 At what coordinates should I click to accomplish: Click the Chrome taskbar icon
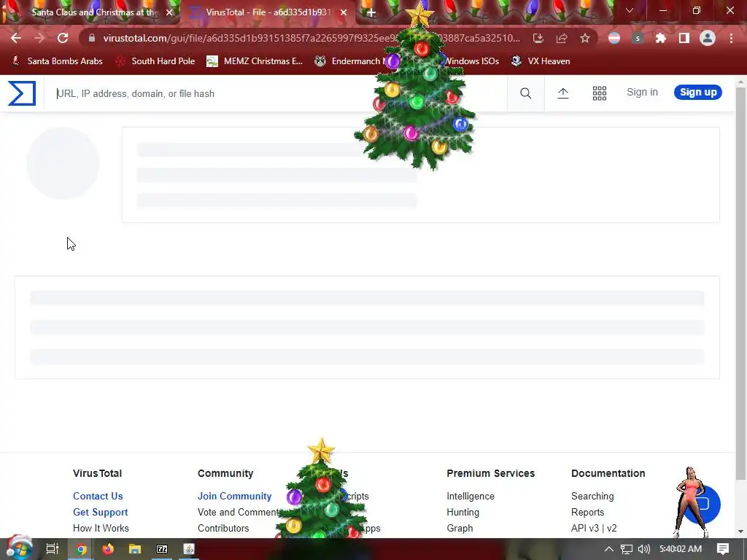(x=81, y=549)
